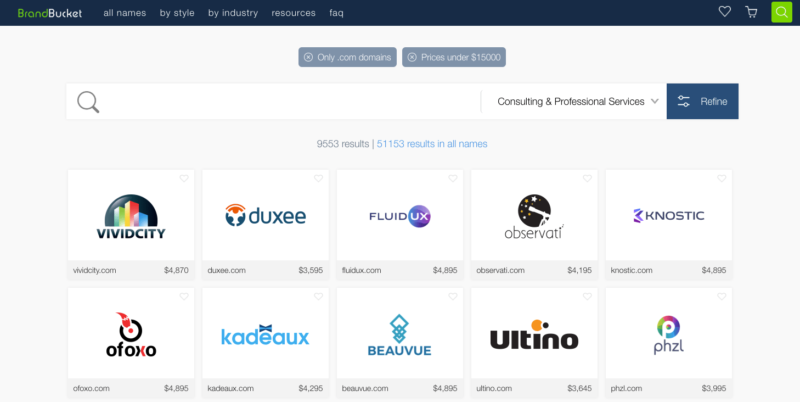Favorite the vividcity.com card heart
Screen dimensions: 800x402
184,179
